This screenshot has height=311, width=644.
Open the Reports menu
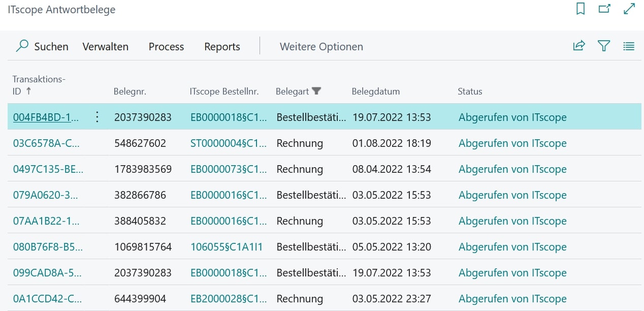pyautogui.click(x=222, y=47)
